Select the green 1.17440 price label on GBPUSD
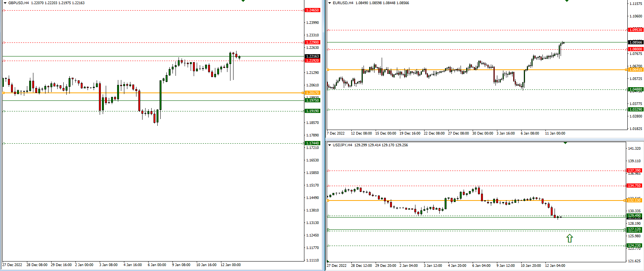644x271 pixels. pos(313,143)
